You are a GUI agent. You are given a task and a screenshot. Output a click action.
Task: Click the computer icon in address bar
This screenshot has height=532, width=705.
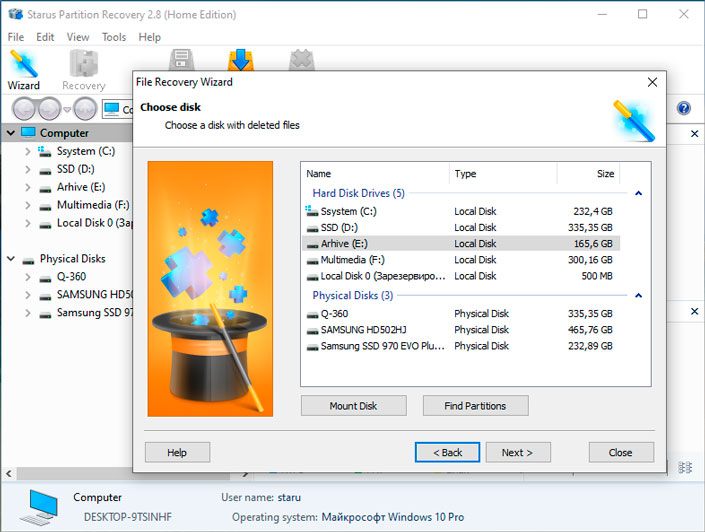(x=112, y=109)
